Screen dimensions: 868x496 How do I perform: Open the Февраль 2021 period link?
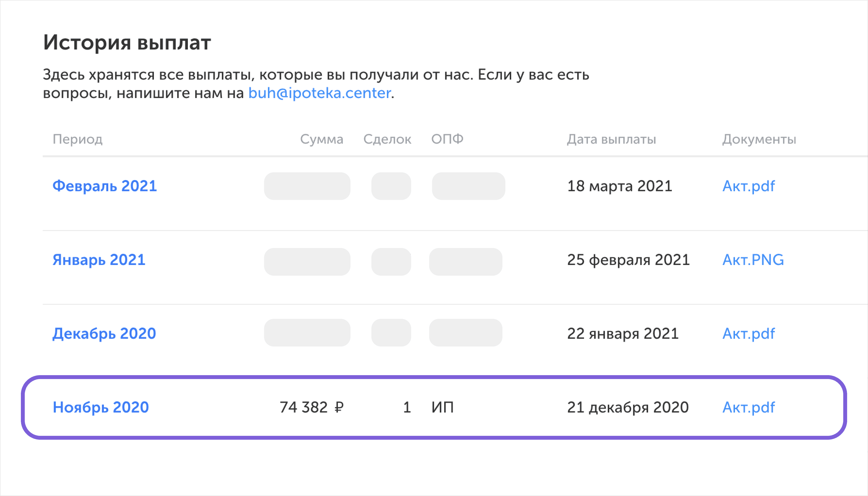(x=105, y=186)
